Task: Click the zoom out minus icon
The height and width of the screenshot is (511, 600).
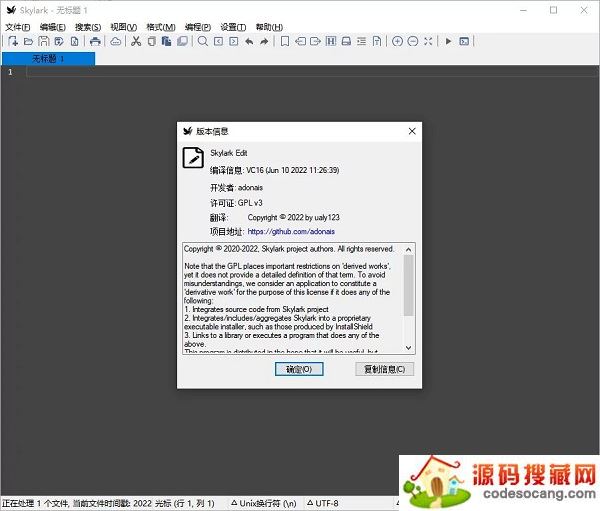Action: click(413, 41)
